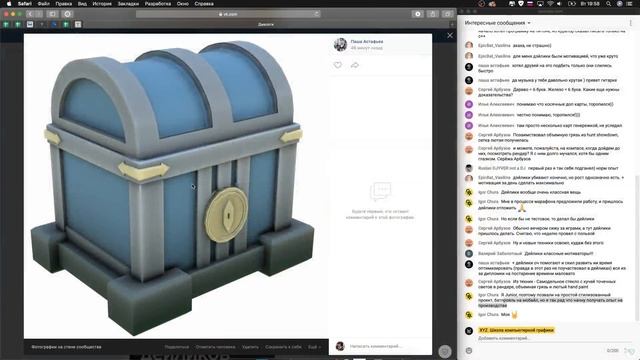Screen dimensions: 640x360
Task: Open the Файл menu
Action: click(44, 4)
